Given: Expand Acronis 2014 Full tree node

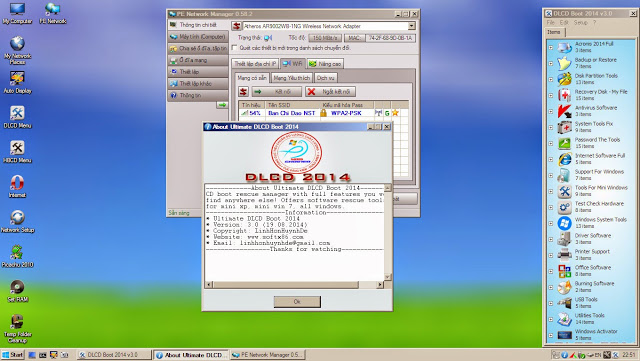Looking at the screenshot, I should [551, 47].
